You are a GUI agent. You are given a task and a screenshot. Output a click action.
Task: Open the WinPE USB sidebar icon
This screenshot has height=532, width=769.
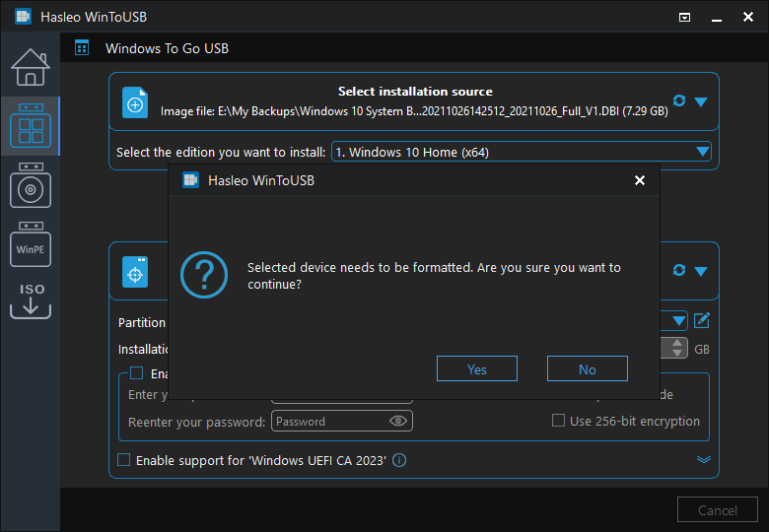point(31,244)
